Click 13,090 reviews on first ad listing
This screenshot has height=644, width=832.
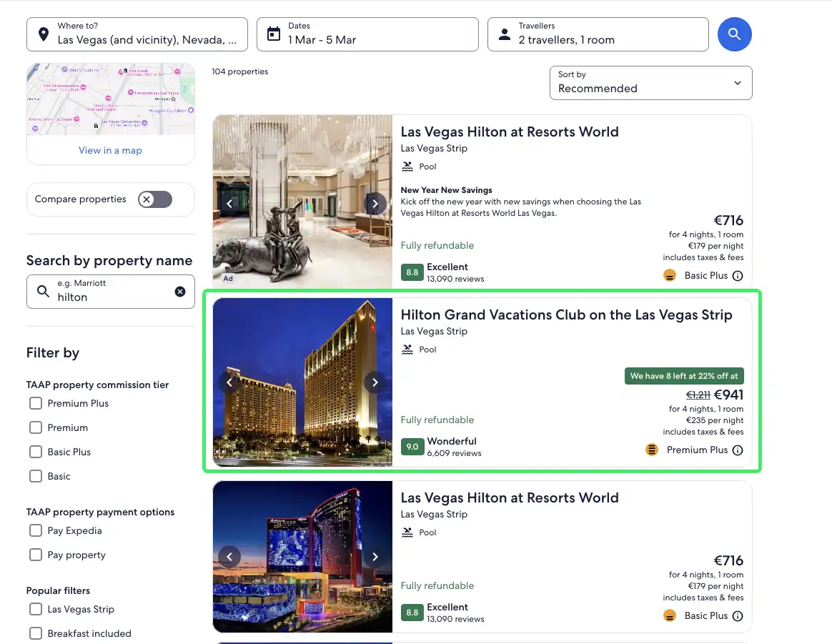pos(455,279)
